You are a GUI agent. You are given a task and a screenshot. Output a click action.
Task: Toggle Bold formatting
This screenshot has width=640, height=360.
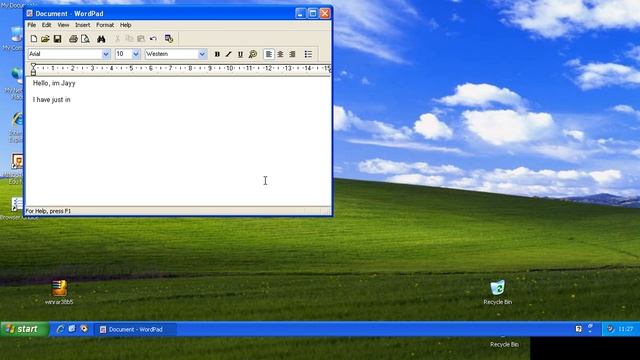coord(217,54)
